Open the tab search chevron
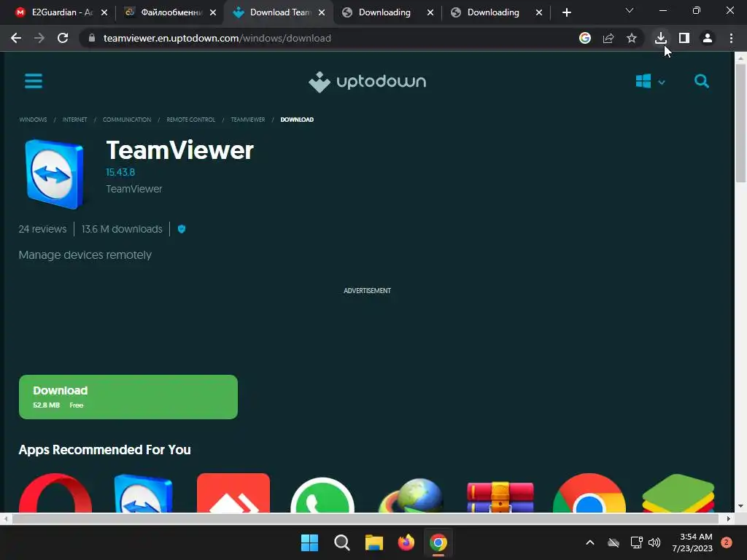747x560 pixels. 630,10
